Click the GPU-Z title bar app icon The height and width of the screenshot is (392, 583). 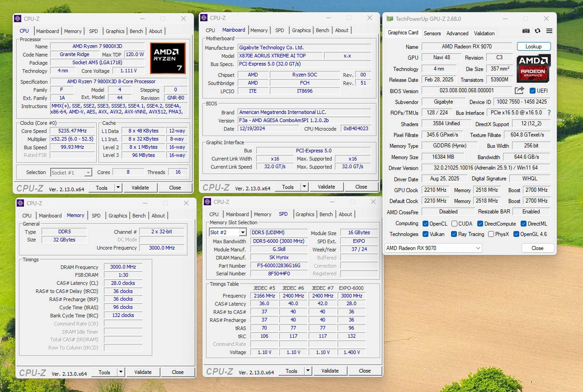click(389, 19)
